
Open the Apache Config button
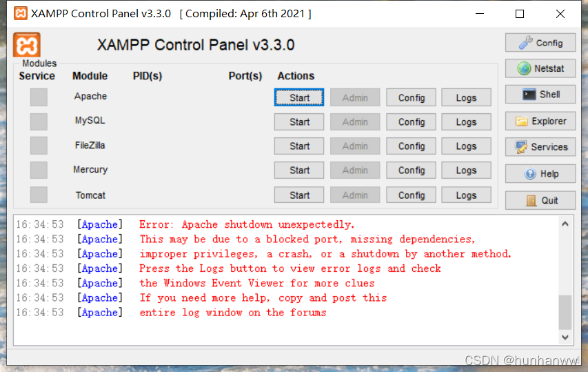(x=411, y=97)
